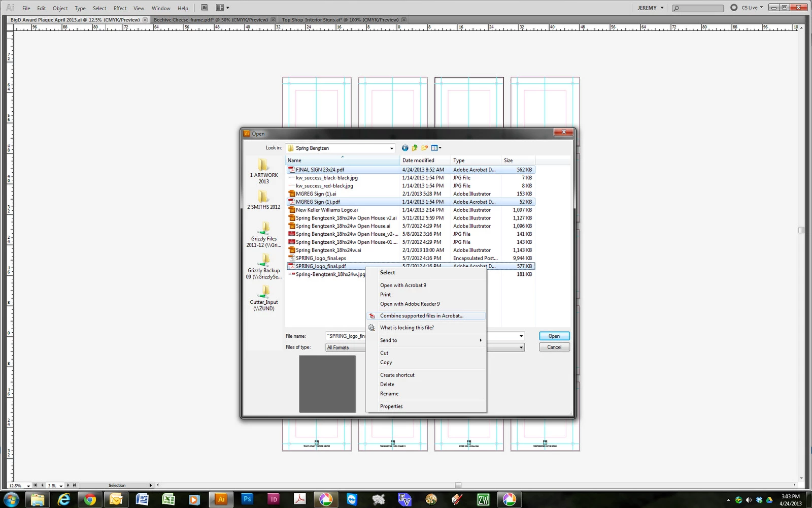
Task: Select kw_success_red-black.jpg file
Action: pyautogui.click(x=410, y=186)
